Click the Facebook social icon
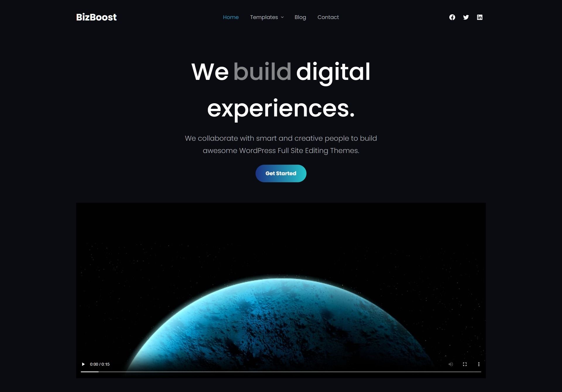This screenshot has height=392, width=562. [x=452, y=17]
